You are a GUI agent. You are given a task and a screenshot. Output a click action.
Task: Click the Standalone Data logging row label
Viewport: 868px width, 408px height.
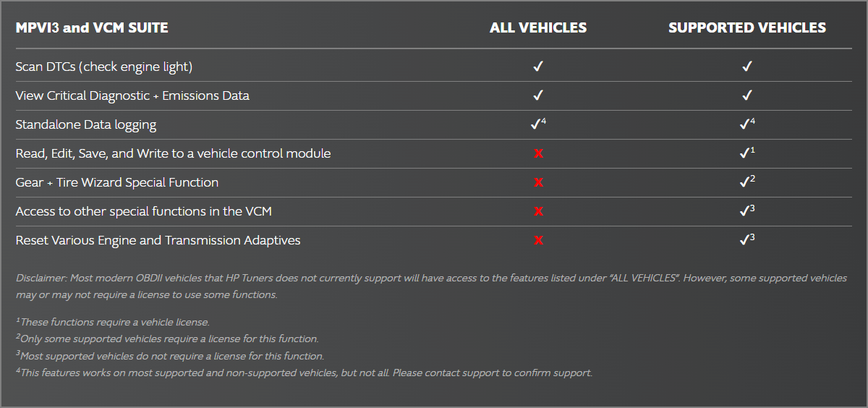coord(86,124)
